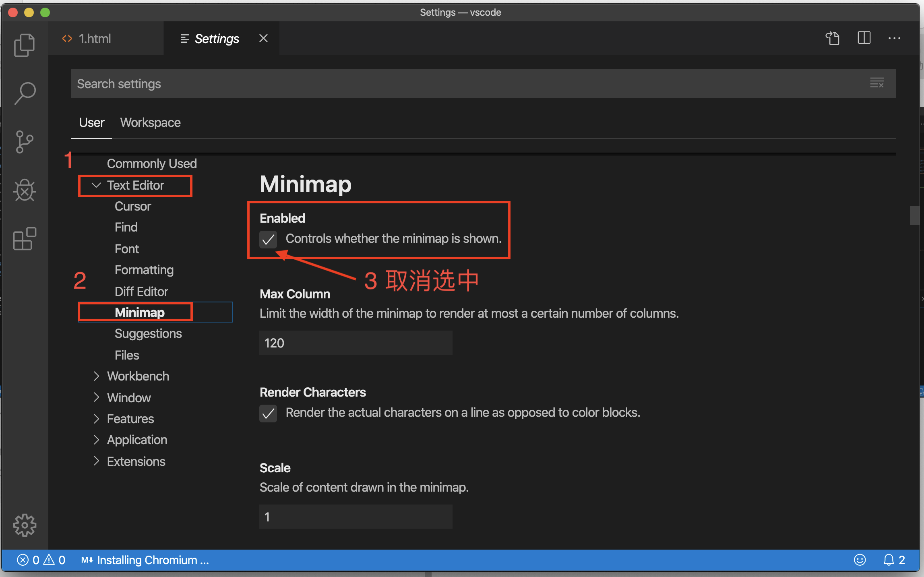Switch to the Workspace settings tab

pyautogui.click(x=150, y=122)
